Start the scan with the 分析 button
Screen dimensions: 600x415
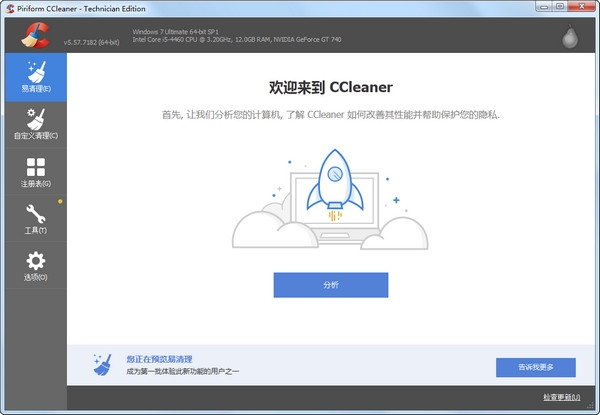pyautogui.click(x=331, y=285)
